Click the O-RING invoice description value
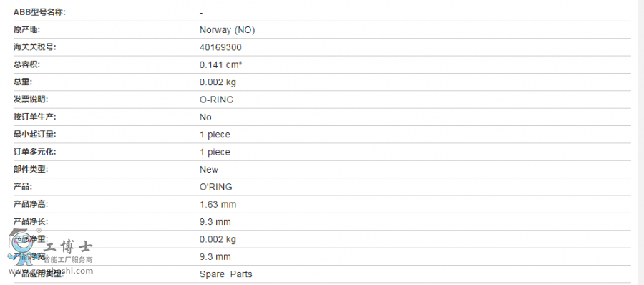Screen dimensions: 644x285 [216, 100]
